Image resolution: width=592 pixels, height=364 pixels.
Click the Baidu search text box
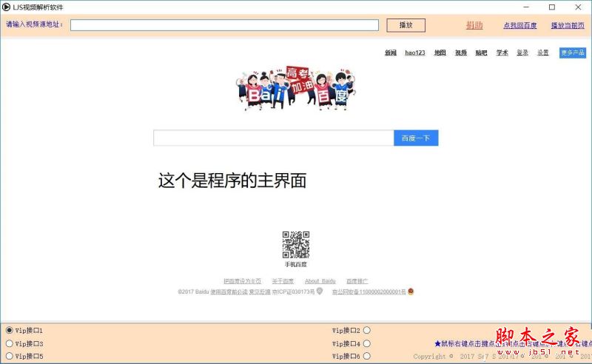pyautogui.click(x=273, y=138)
